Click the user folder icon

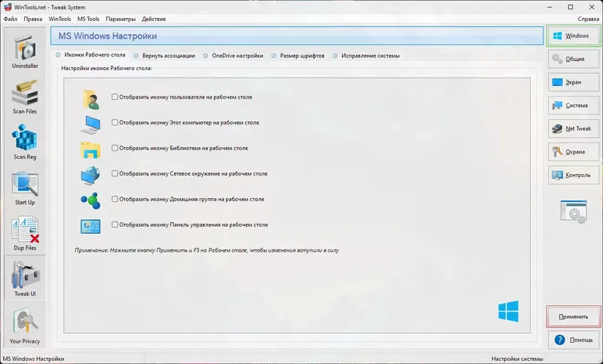[90, 99]
